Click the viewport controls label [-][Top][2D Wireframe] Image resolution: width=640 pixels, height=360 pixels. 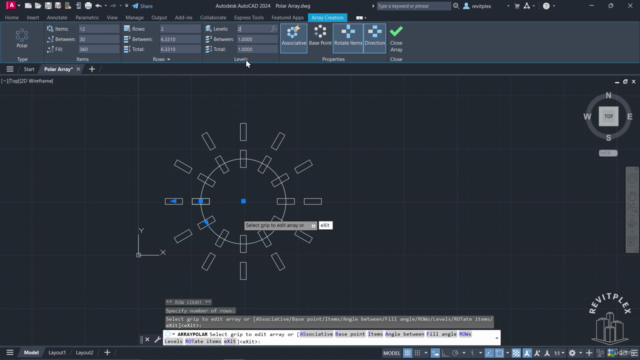pos(27,81)
